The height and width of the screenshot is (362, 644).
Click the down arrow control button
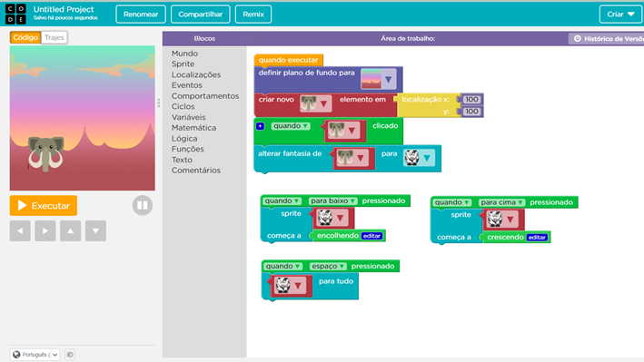[95, 230]
